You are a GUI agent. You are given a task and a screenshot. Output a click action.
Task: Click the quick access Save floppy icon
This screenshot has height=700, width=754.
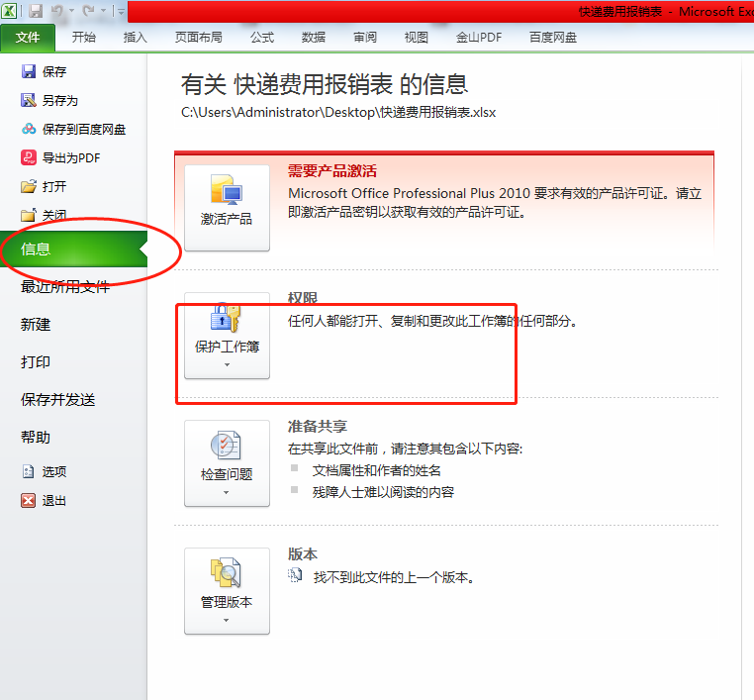(35, 11)
